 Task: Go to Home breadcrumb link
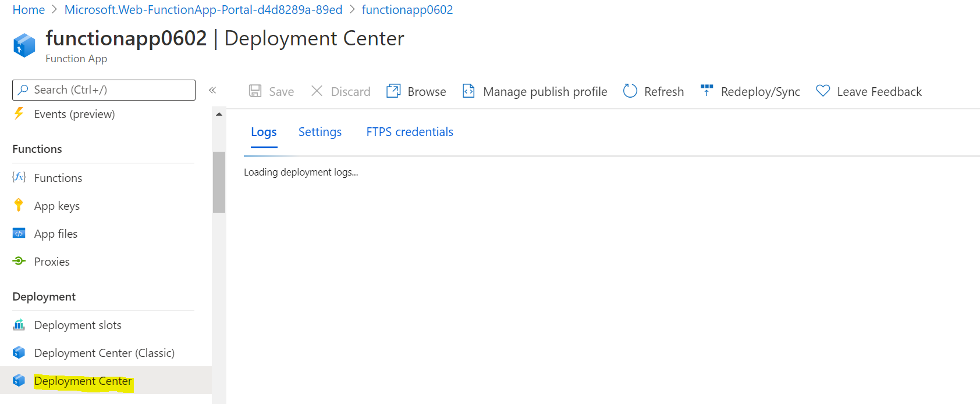coord(29,10)
